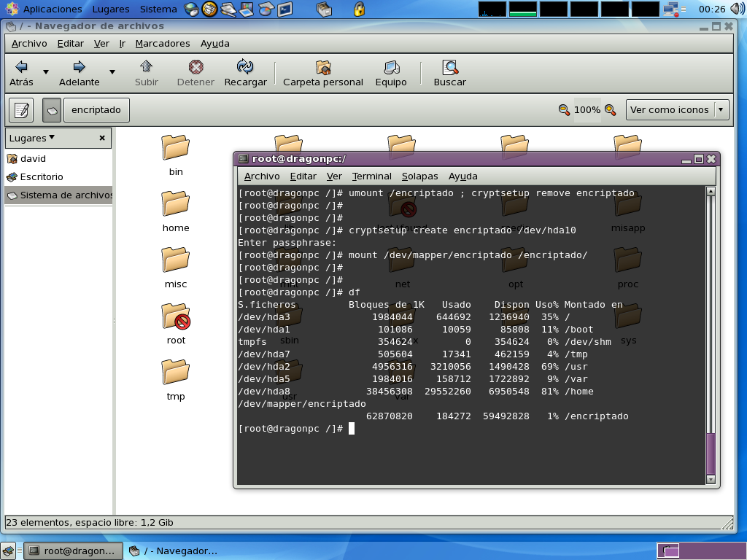Zoom out with the magnifier minus icon
Image resolution: width=747 pixels, height=560 pixels.
click(x=564, y=110)
